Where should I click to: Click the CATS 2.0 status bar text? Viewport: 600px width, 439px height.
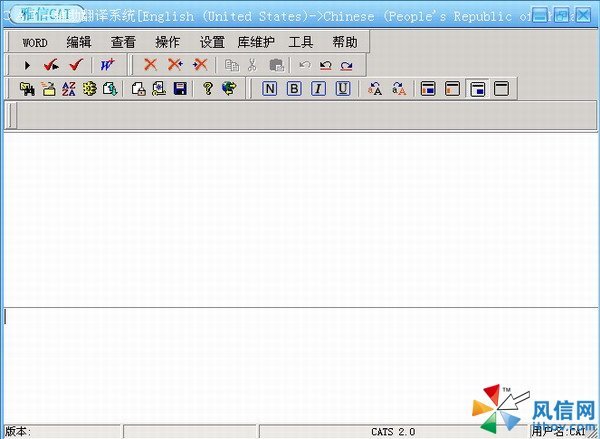[x=393, y=432]
